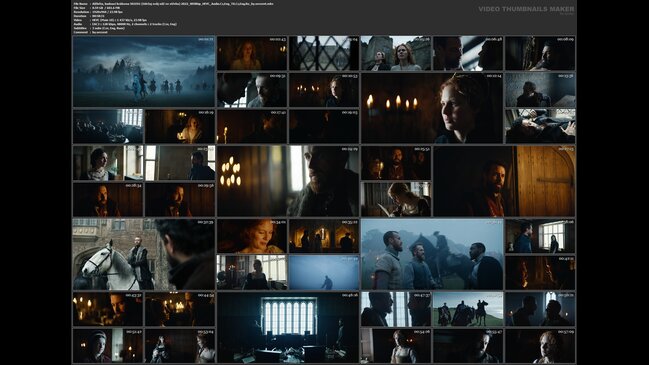Click the lone figure in blue fog thumbnail
649x365 pixels.
coord(324,272)
